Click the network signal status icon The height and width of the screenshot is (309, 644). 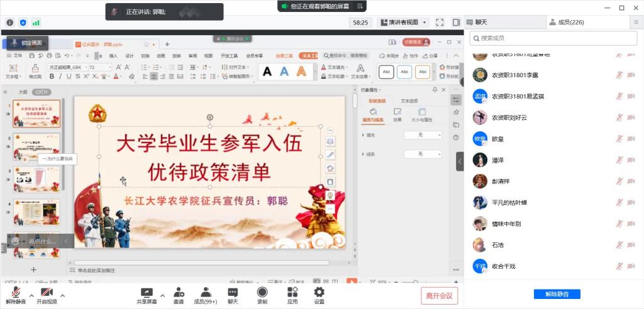pos(36,23)
